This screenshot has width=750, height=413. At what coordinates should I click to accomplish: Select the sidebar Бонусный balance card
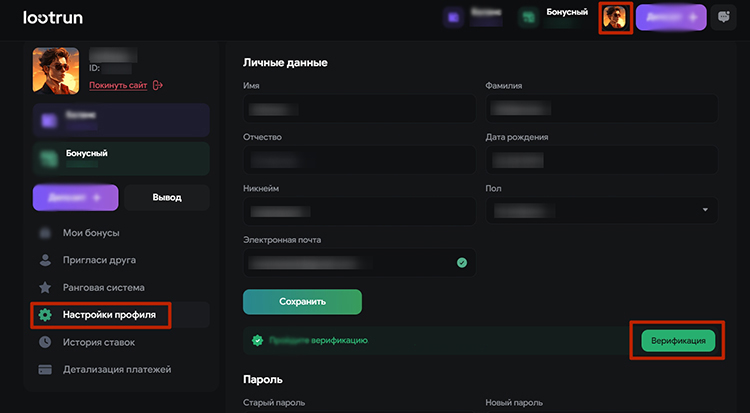point(121,159)
